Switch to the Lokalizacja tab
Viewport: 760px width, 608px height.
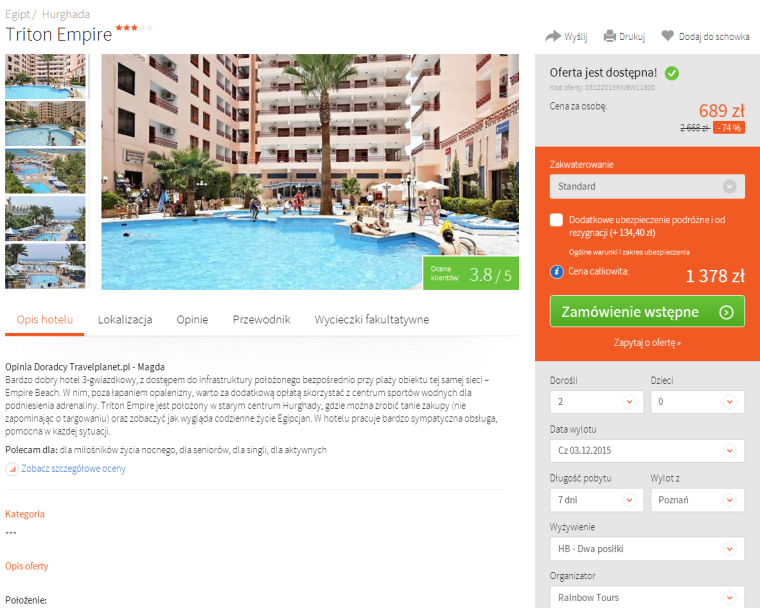(125, 320)
